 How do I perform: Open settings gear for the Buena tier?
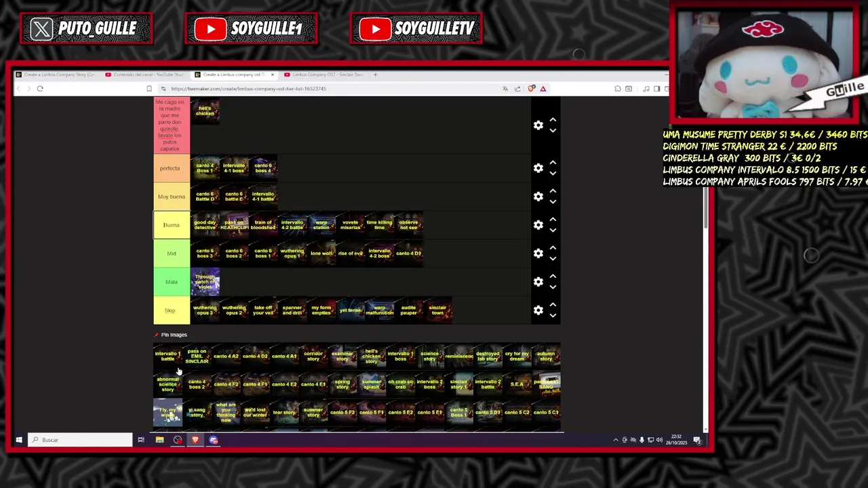[538, 225]
